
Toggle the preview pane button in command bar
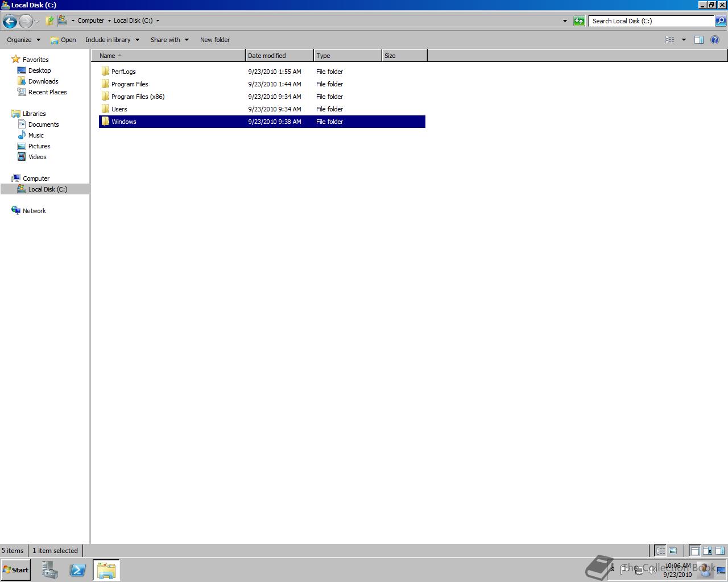(699, 40)
